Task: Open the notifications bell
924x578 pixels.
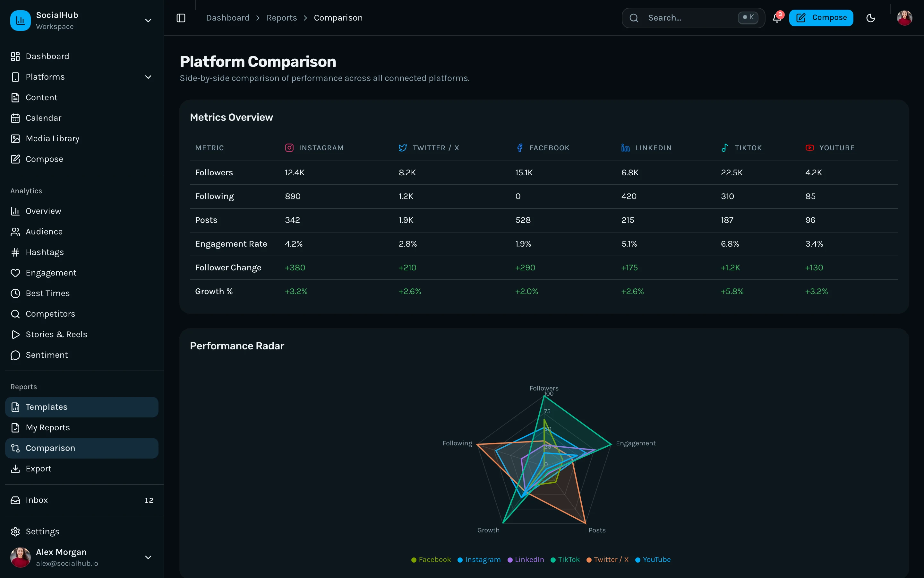Action: pyautogui.click(x=777, y=18)
